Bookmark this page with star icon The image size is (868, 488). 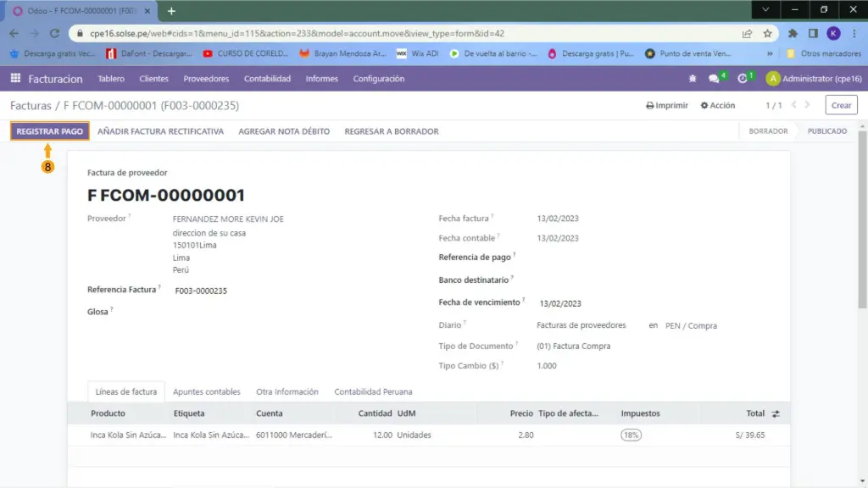(767, 34)
